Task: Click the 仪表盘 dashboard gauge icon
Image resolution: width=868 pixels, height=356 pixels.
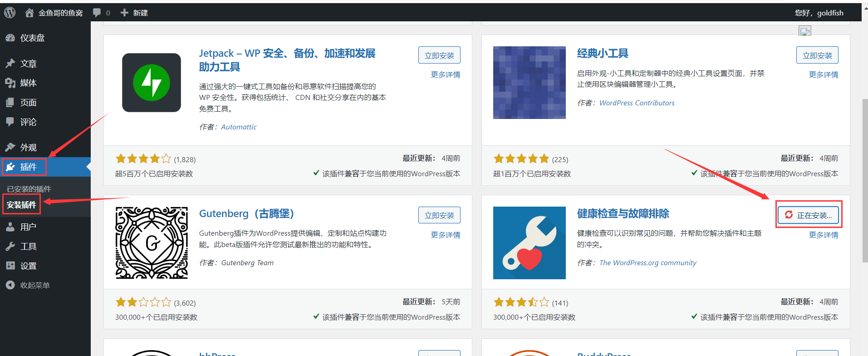Action: 10,38
